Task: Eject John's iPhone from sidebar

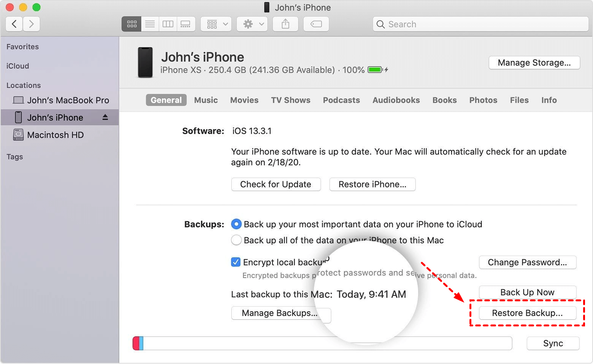Action: coord(105,117)
